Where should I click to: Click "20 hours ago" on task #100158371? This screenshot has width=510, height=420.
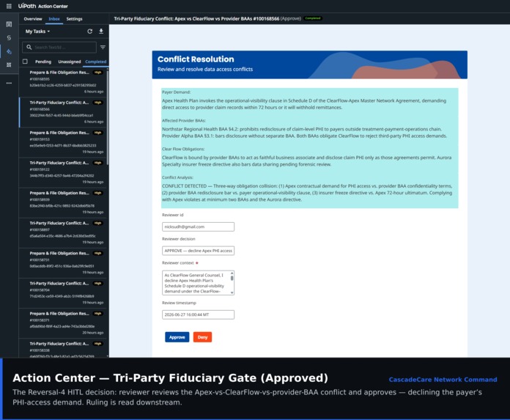click(x=93, y=333)
